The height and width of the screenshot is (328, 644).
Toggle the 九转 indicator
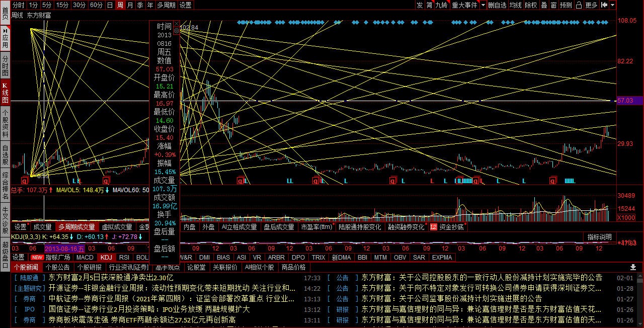coord(441,5)
